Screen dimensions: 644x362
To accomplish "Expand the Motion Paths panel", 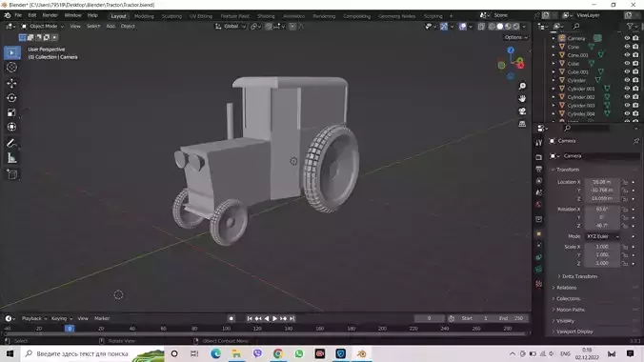I will tap(570, 310).
